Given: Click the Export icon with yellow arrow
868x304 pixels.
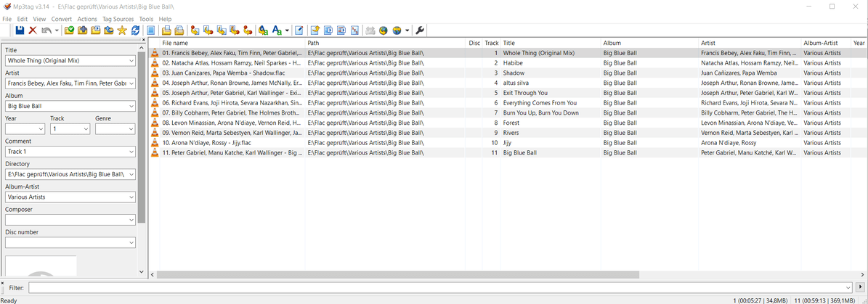Looking at the screenshot, I should pyautogui.click(x=315, y=30).
